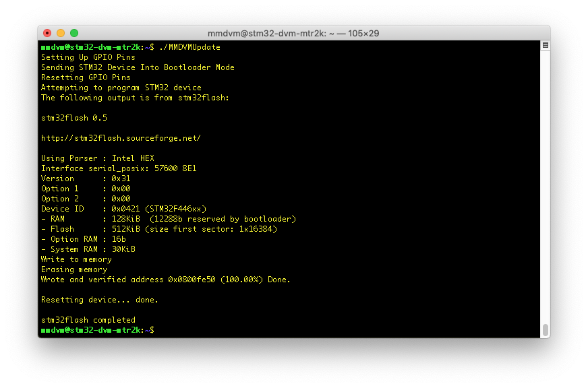Click the 'System RAM : 30KiB' line
Image resolution: width=588 pixels, height=388 pixels.
tap(88, 249)
